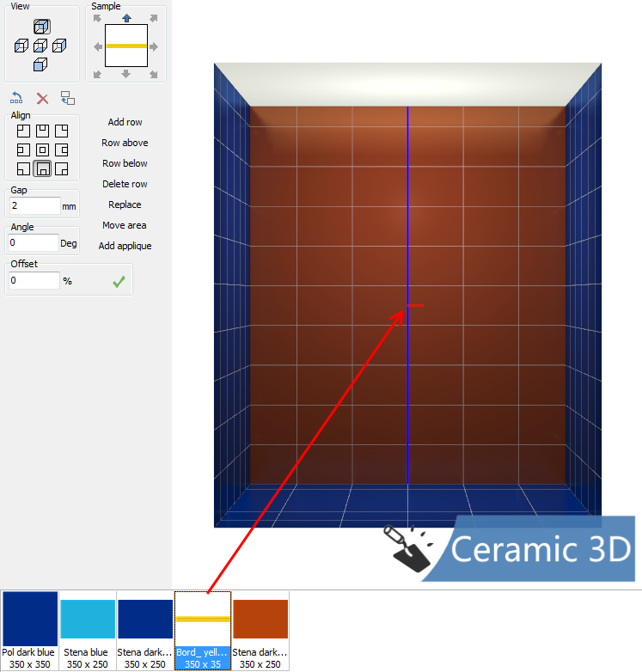This screenshot has height=672, width=642.
Task: Click the up-left diagonal sample arrow
Action: [x=97, y=18]
